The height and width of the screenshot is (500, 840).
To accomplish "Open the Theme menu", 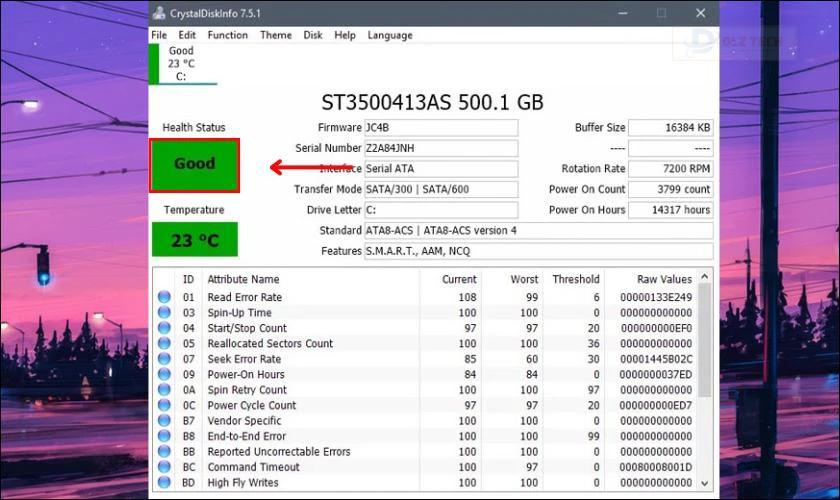I will pyautogui.click(x=276, y=35).
